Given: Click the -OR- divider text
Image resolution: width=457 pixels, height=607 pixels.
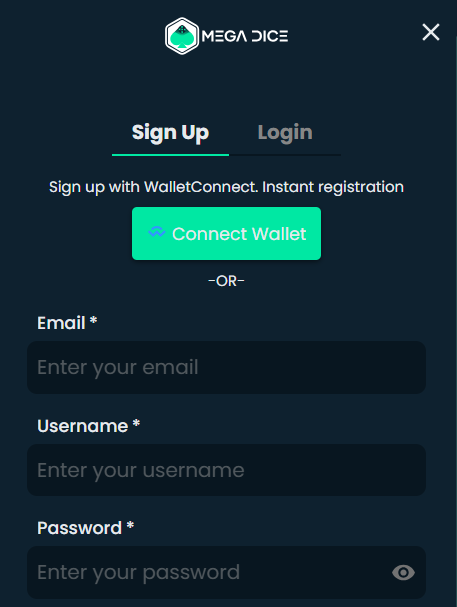Looking at the screenshot, I should (x=226, y=281).
